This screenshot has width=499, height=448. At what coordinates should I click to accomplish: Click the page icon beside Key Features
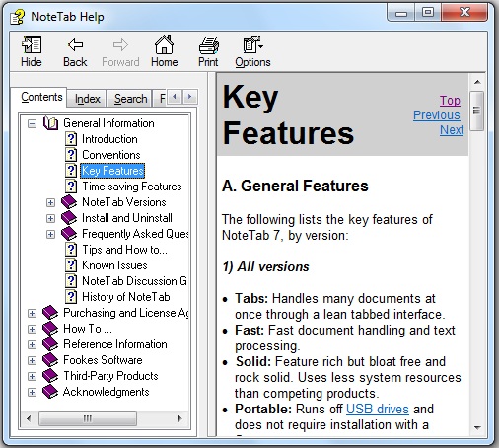tap(71, 171)
